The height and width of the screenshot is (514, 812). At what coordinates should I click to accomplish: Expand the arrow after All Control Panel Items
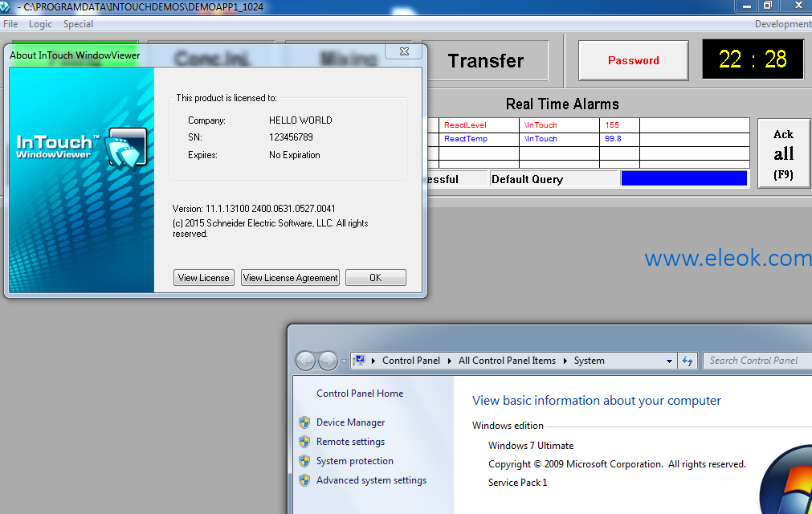click(565, 361)
